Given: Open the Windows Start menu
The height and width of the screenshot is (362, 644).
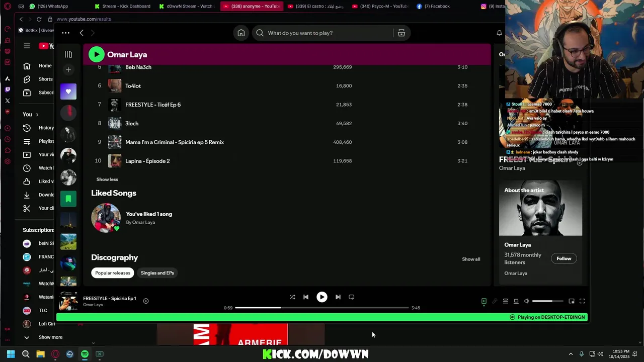Looking at the screenshot, I should [x=11, y=354].
